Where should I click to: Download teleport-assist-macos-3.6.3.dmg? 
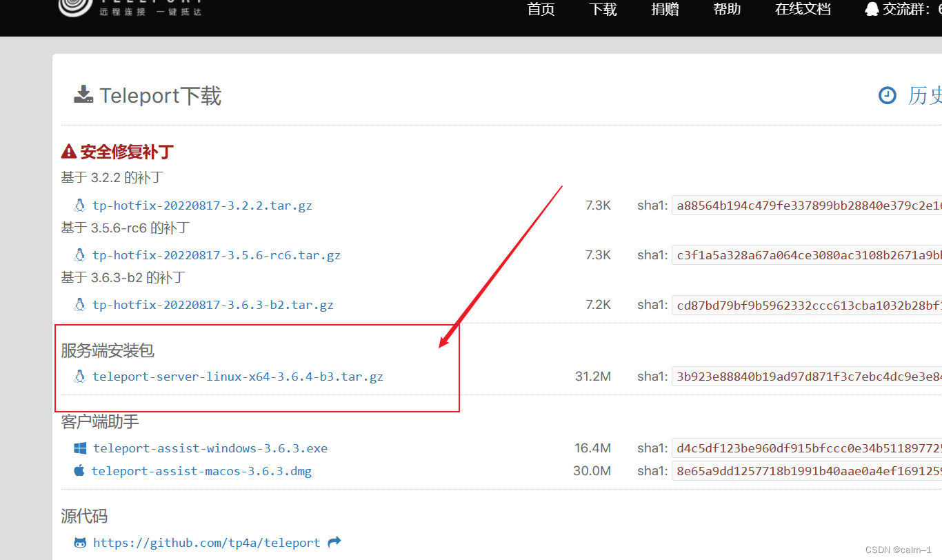click(201, 471)
